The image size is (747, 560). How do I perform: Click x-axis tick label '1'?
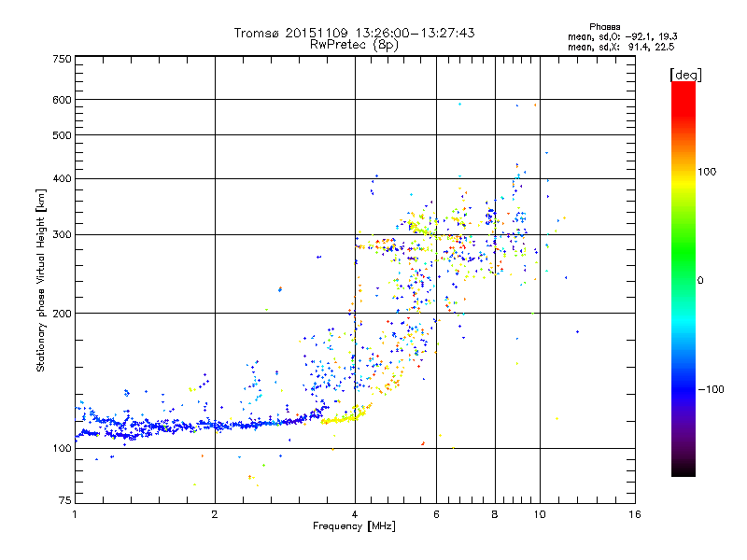75,514
